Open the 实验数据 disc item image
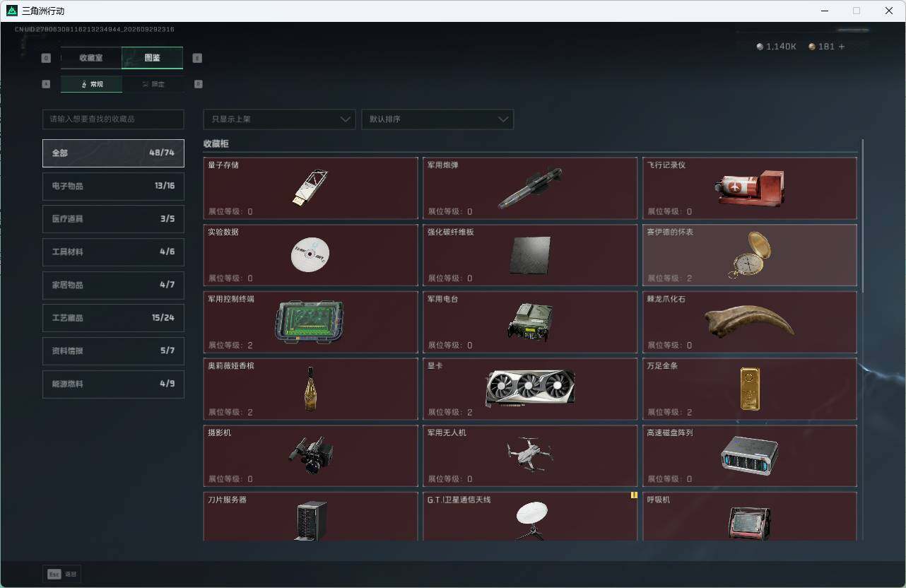The height and width of the screenshot is (588, 906). (310, 254)
